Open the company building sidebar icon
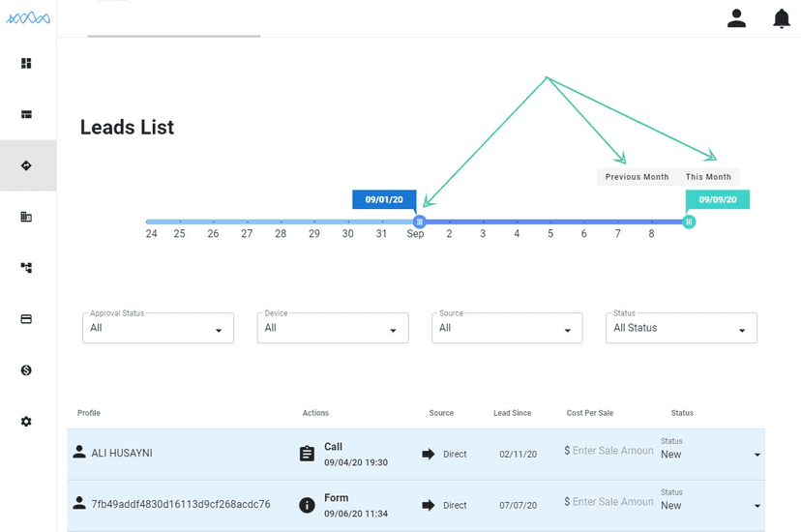The width and height of the screenshot is (801, 532). click(26, 217)
